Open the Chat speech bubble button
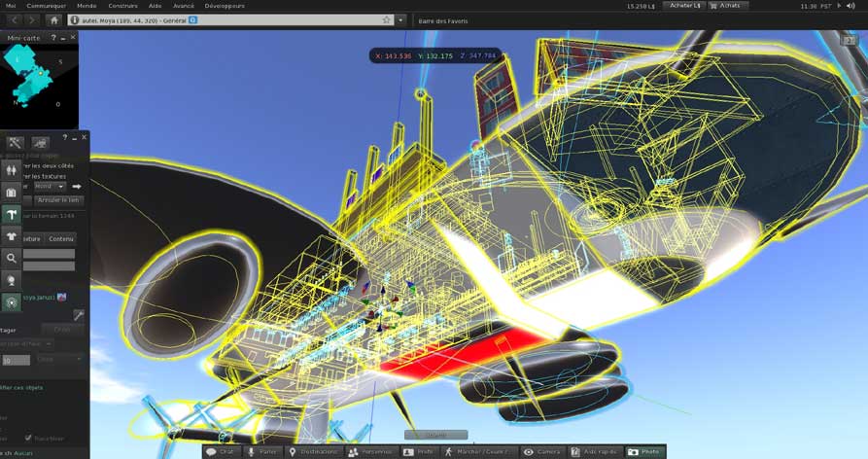 click(221, 452)
